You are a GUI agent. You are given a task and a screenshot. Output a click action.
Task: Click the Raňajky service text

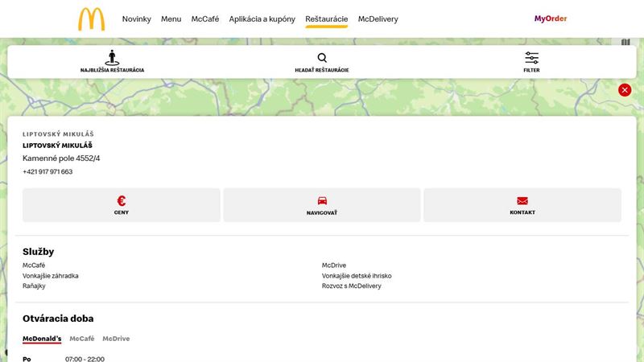34,286
